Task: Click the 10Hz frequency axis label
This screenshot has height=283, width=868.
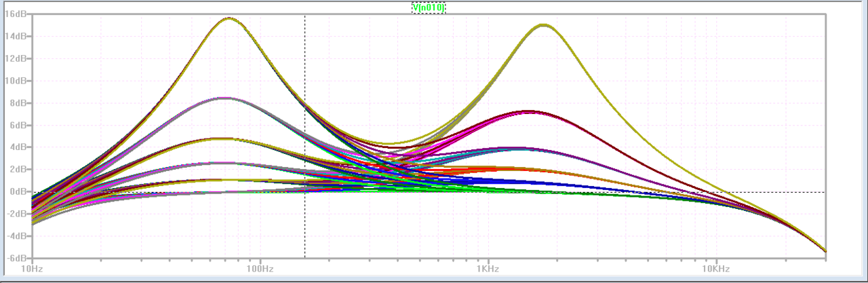Action: [33, 269]
